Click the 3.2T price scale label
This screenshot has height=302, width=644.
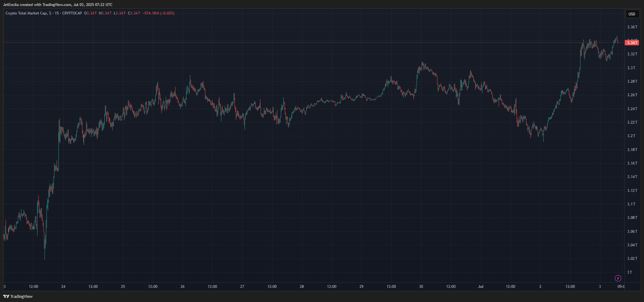pyautogui.click(x=631, y=136)
